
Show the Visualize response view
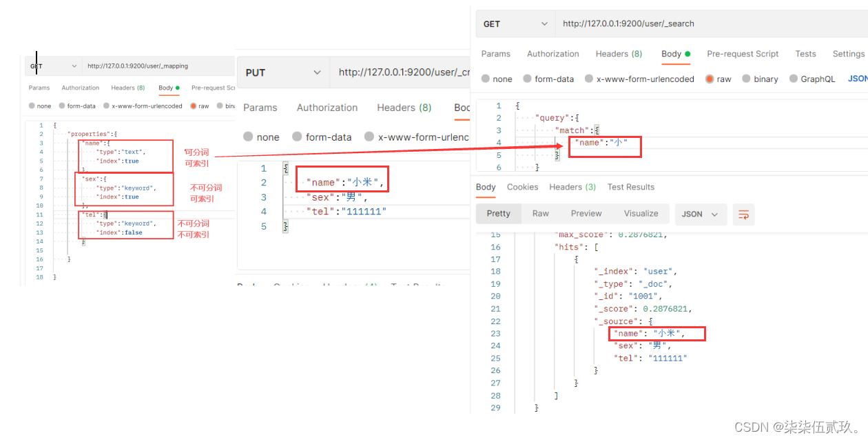click(641, 214)
